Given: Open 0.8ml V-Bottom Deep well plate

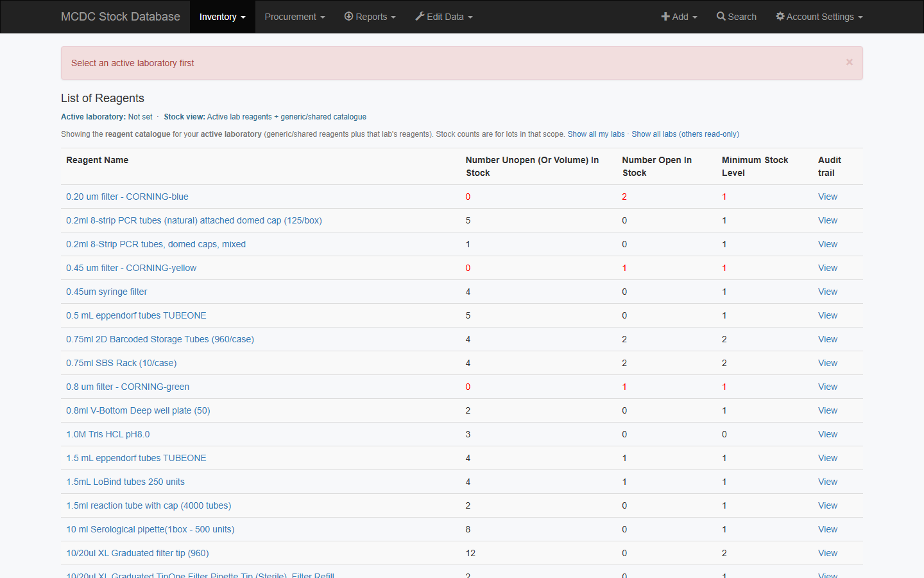Looking at the screenshot, I should click(138, 410).
